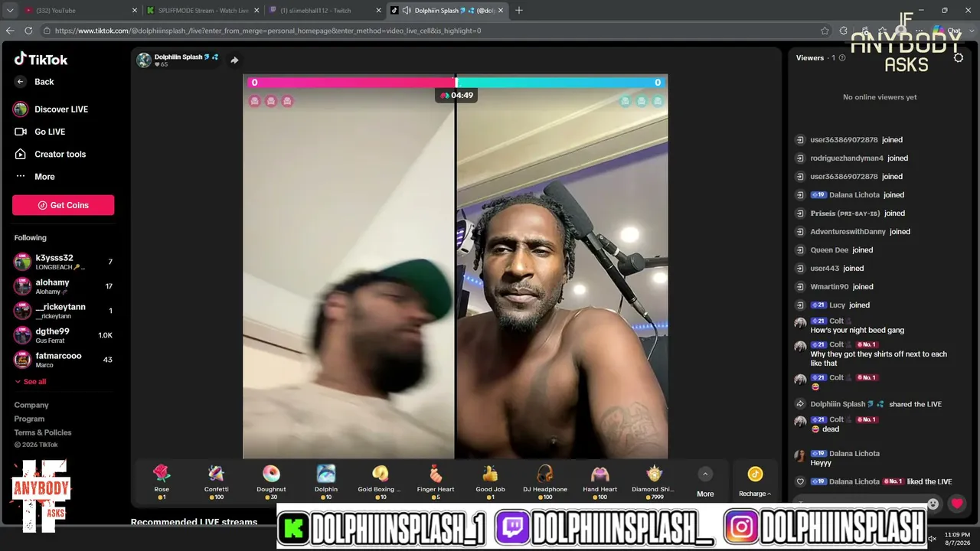The image size is (980, 551).
Task: Expand See all following accounts
Action: click(31, 381)
